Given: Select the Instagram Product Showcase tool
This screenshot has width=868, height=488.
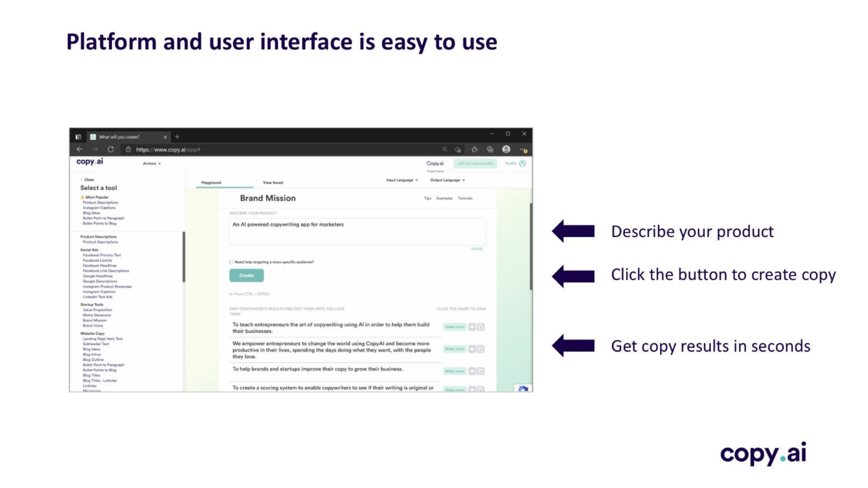Looking at the screenshot, I should tap(107, 287).
